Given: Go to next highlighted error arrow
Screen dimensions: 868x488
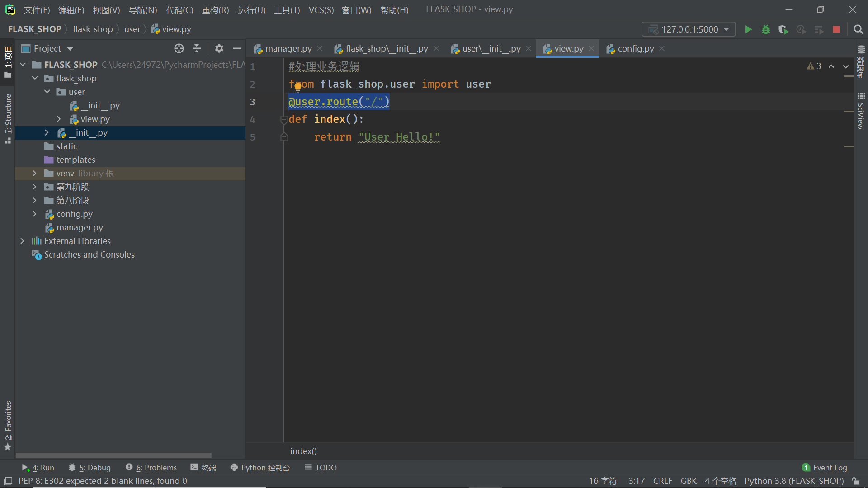Looking at the screenshot, I should pos(846,66).
